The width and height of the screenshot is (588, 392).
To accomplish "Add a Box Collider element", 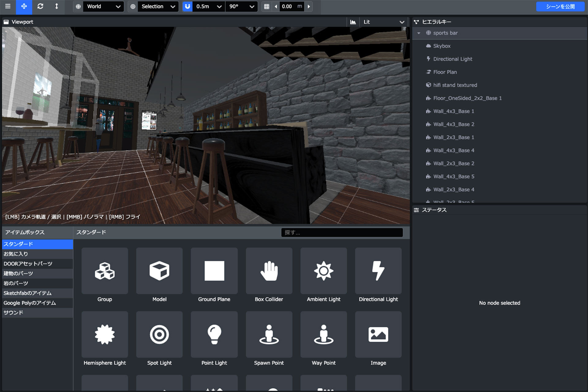I will (269, 271).
